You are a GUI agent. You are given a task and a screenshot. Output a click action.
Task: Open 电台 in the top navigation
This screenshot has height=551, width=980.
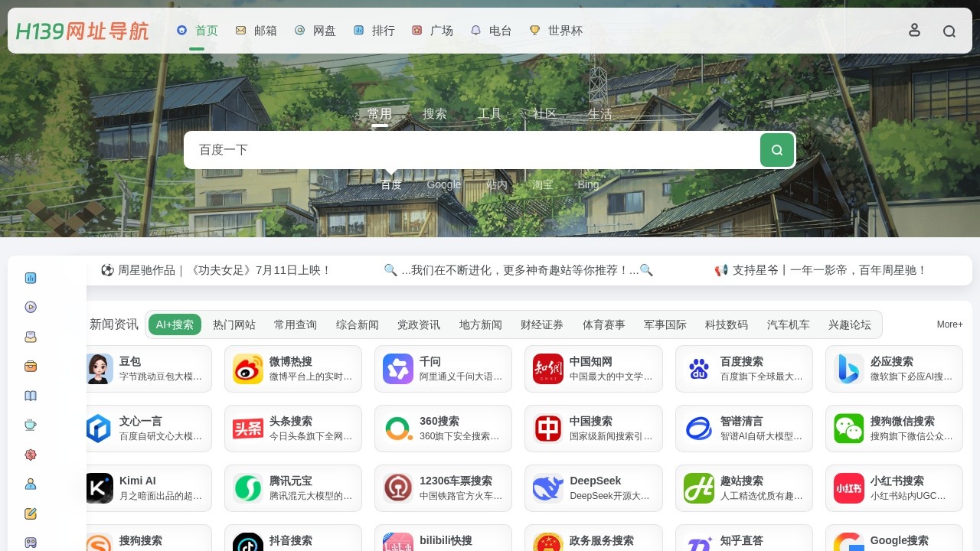[x=492, y=31]
